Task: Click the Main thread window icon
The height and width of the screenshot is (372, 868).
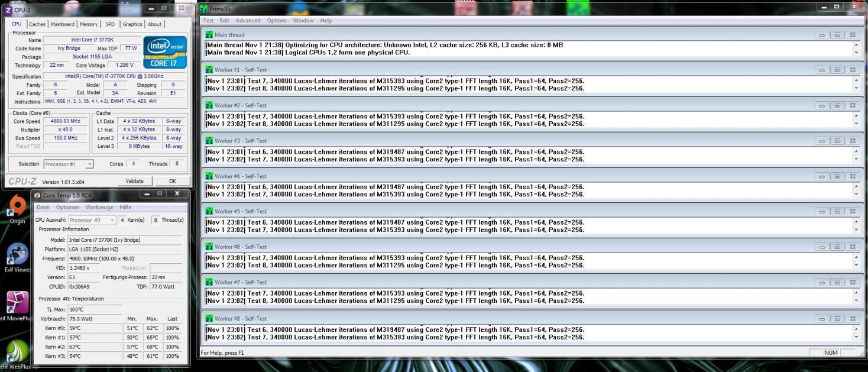Action: point(209,35)
